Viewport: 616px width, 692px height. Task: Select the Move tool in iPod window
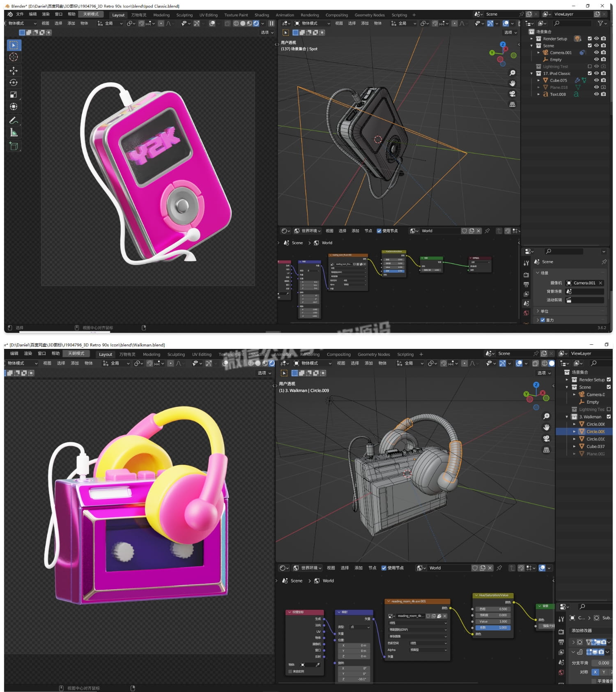point(14,71)
